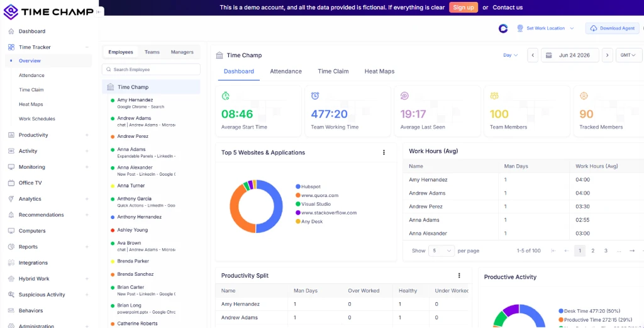Click the Hubspot legend color dot
Viewport: 644px width, 328px height.
click(x=297, y=186)
